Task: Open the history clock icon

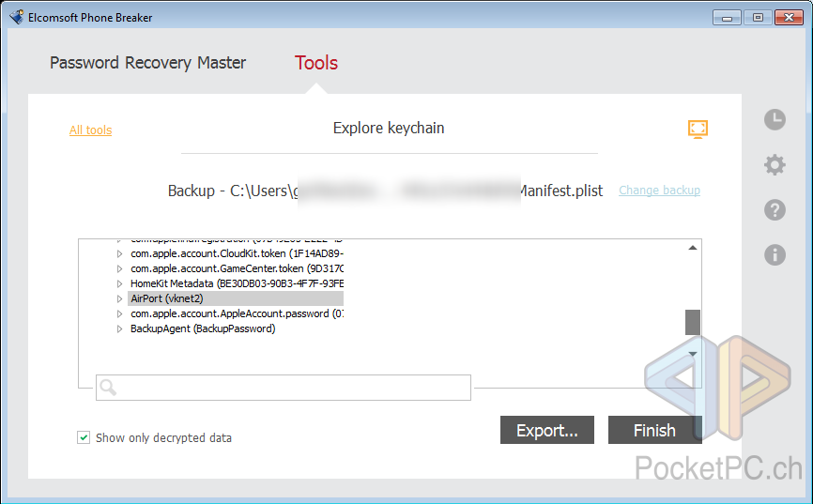Action: (775, 120)
